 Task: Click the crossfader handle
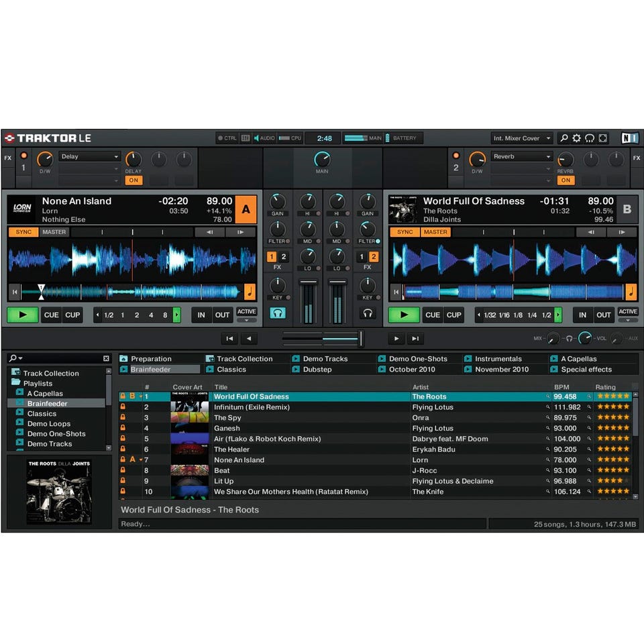click(x=361, y=338)
